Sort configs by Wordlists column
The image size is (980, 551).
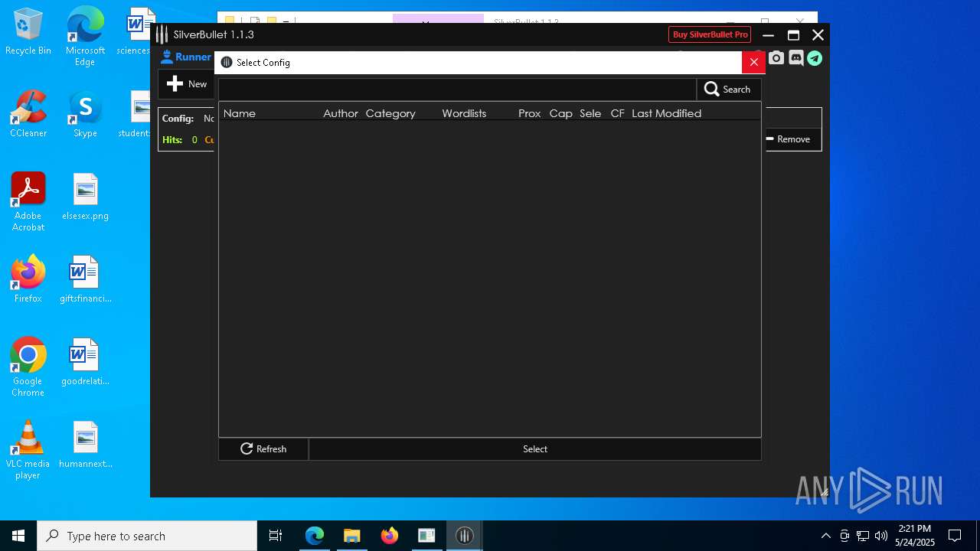[464, 113]
